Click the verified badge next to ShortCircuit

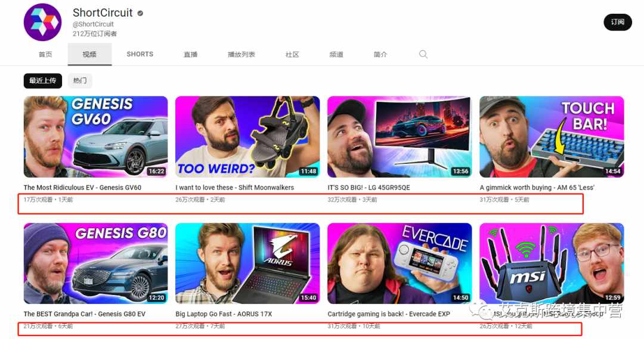tap(140, 13)
